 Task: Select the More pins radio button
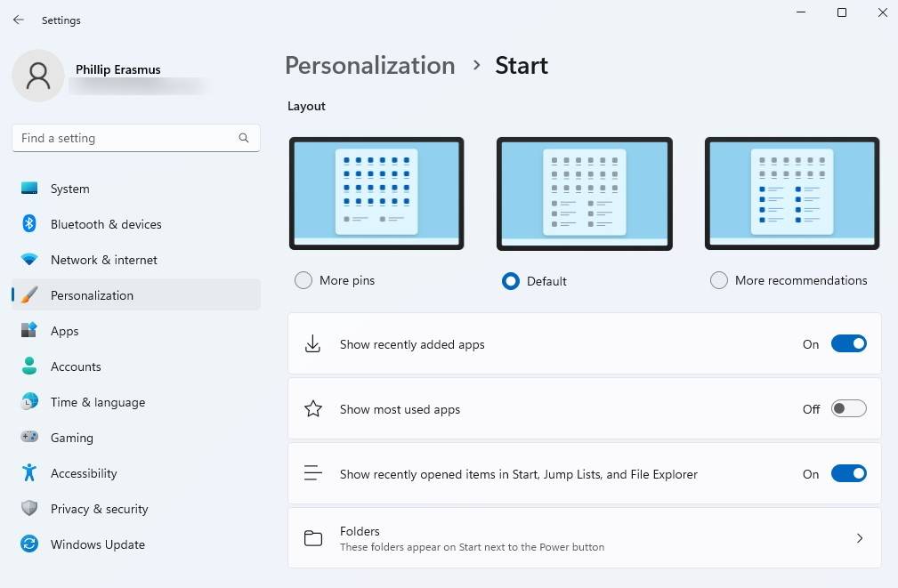click(x=303, y=280)
